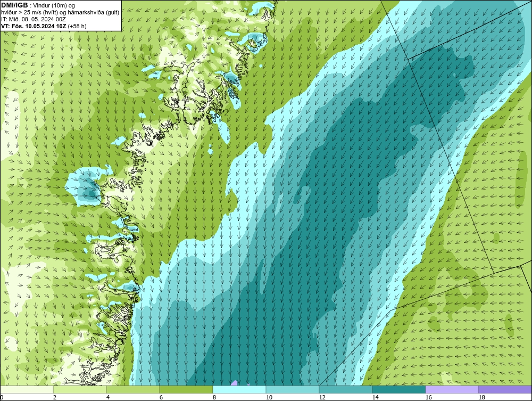Click the legend tick label 14
Screen dimensions: 532x401
[x=375, y=397]
